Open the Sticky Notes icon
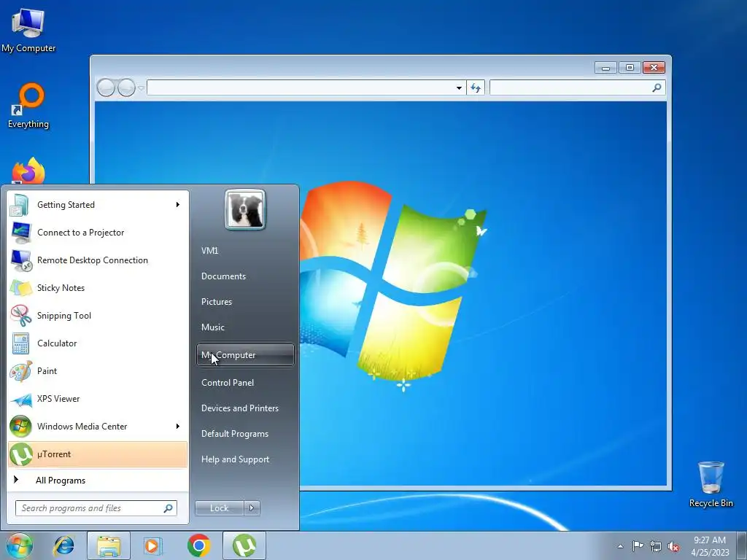The height and width of the screenshot is (560, 747). 20,287
